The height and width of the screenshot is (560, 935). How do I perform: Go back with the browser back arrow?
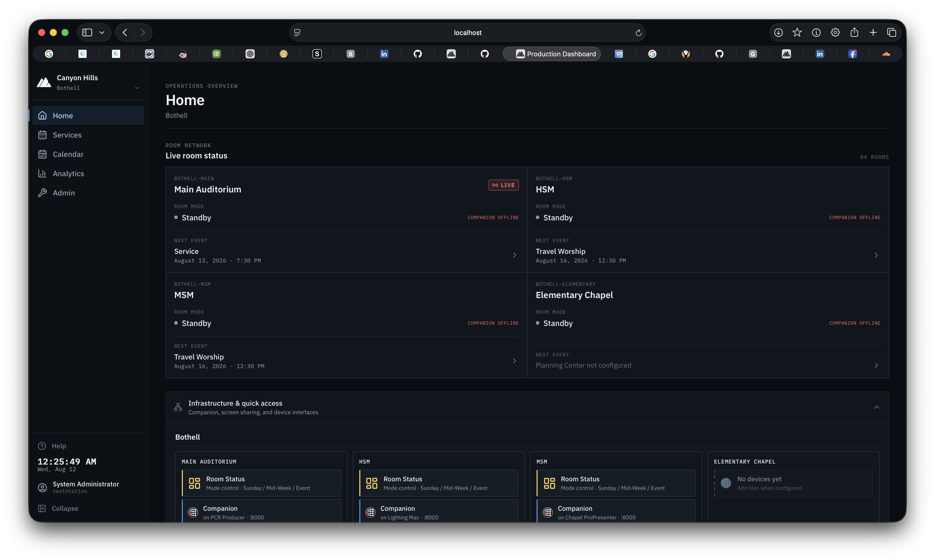[x=125, y=32]
